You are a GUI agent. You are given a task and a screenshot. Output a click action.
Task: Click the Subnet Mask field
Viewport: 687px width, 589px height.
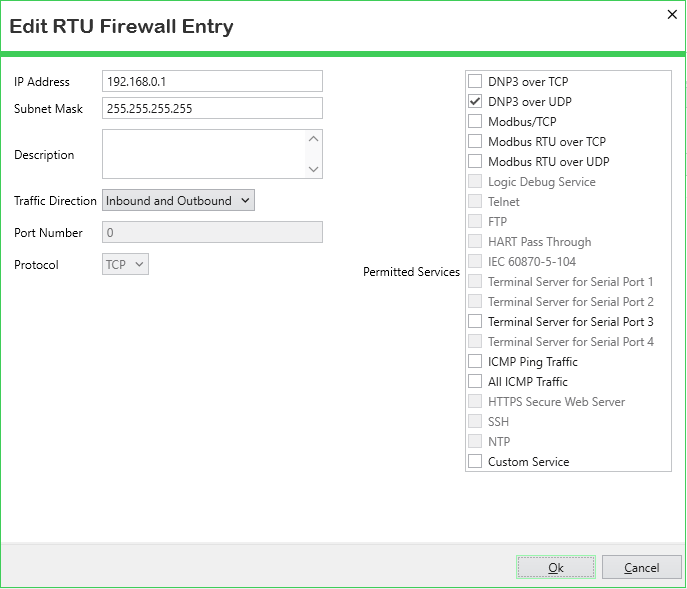[x=212, y=108]
